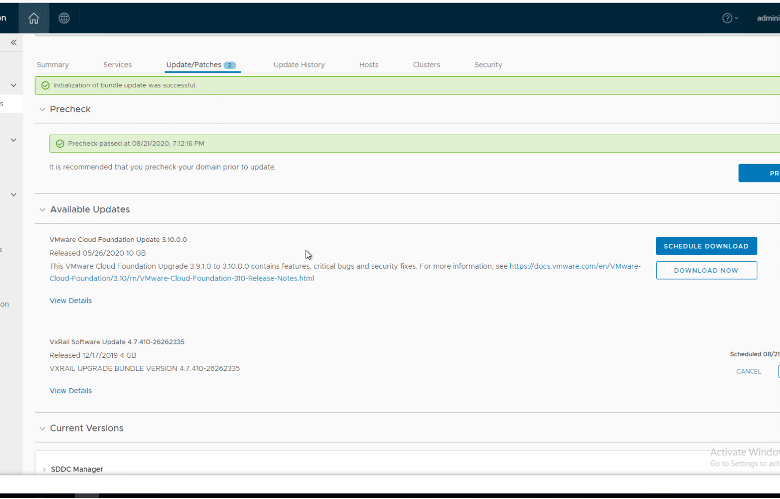Image resolution: width=780 pixels, height=499 pixels.
Task: Open the help question mark menu
Action: 730,18
